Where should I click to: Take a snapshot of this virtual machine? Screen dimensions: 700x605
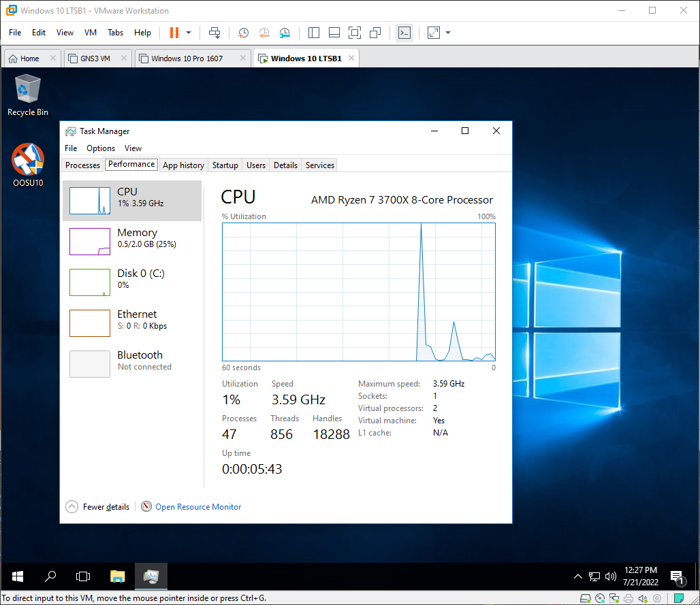click(243, 33)
